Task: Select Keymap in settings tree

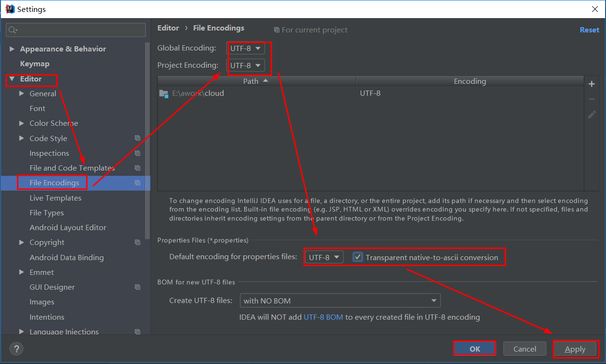Action: pyautogui.click(x=35, y=63)
